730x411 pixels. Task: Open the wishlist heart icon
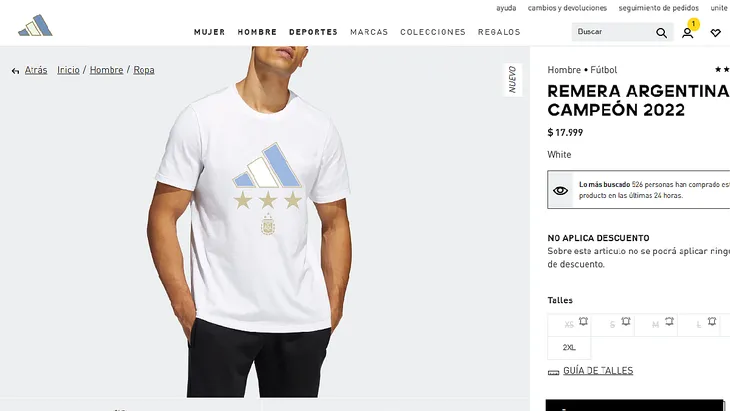pos(716,33)
